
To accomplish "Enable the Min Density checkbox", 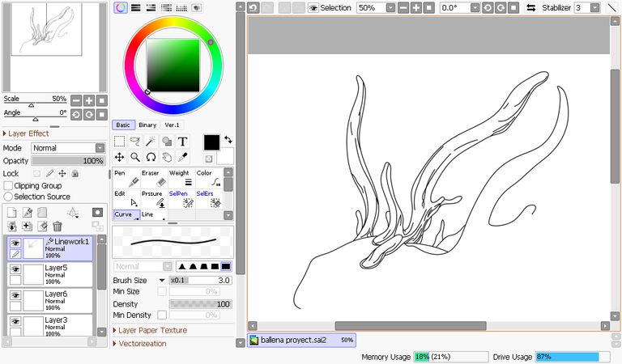I will coord(162,315).
